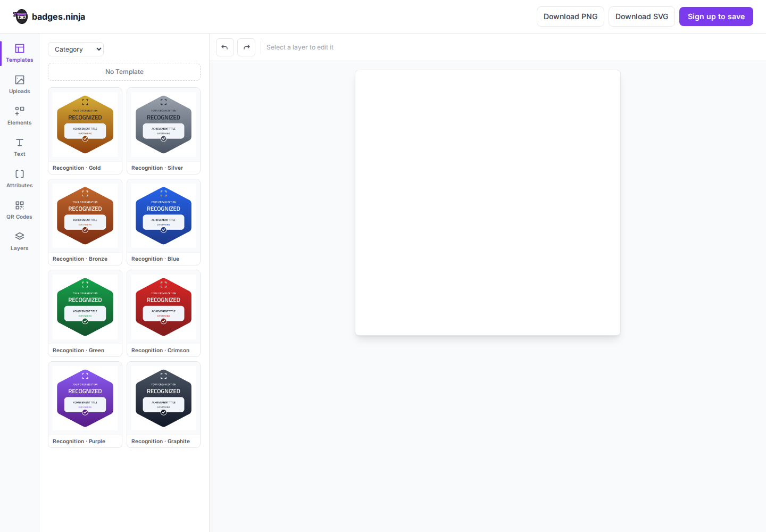Click the 'Recognition · Gold' label
Screen dimensions: 766x532
pyautogui.click(x=77, y=168)
